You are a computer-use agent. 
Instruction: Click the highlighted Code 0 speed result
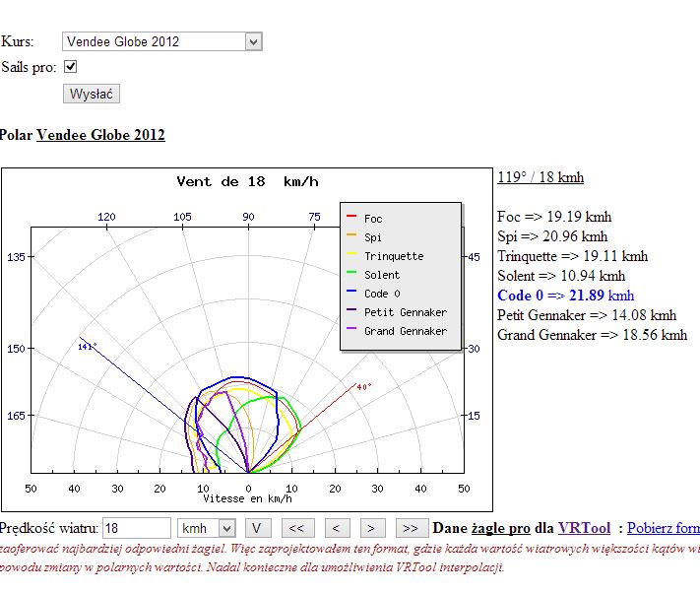[x=566, y=296]
